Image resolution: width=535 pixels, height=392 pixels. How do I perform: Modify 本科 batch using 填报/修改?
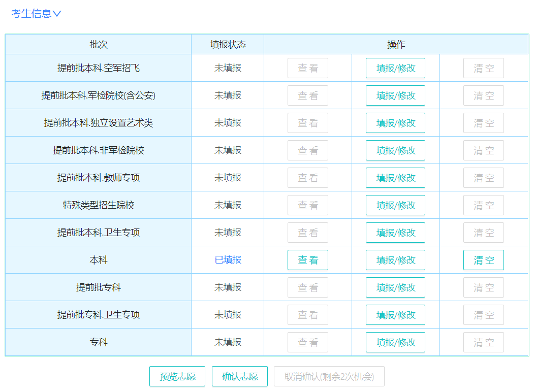[x=395, y=260]
